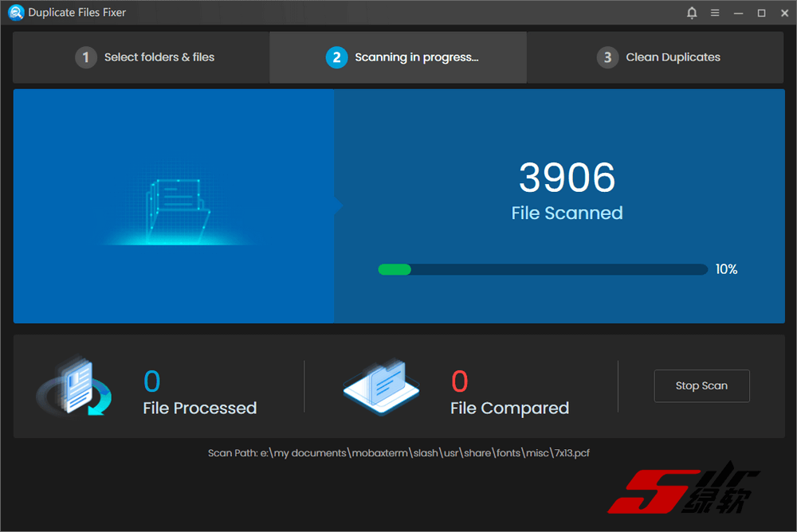Click the 10% progress label
This screenshot has width=797, height=532.
tap(726, 269)
